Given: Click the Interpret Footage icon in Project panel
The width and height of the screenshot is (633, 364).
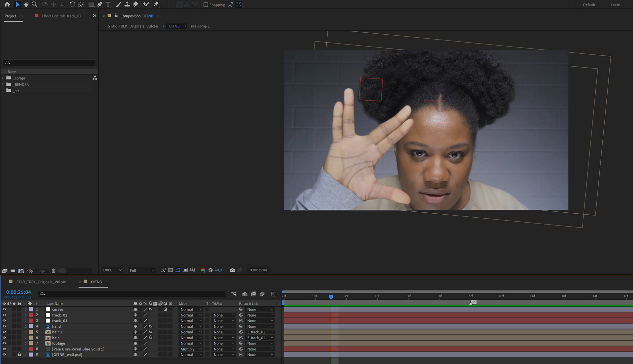Looking at the screenshot, I should (x=4, y=271).
